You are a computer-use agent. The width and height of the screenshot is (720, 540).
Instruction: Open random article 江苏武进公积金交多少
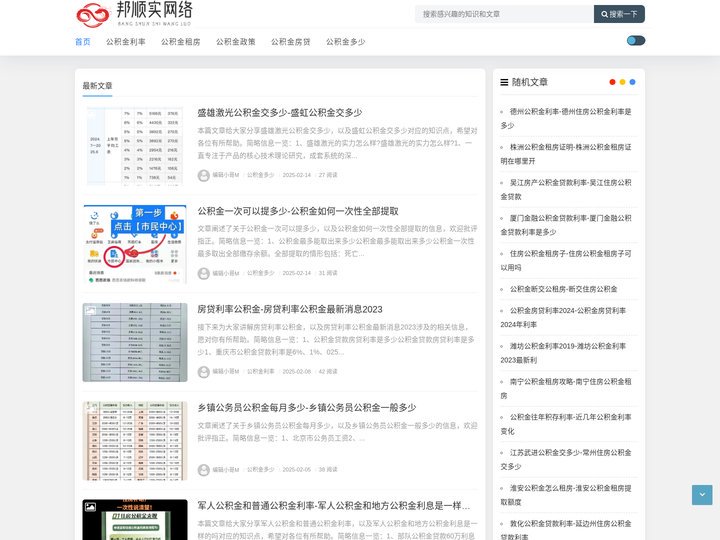point(566,459)
